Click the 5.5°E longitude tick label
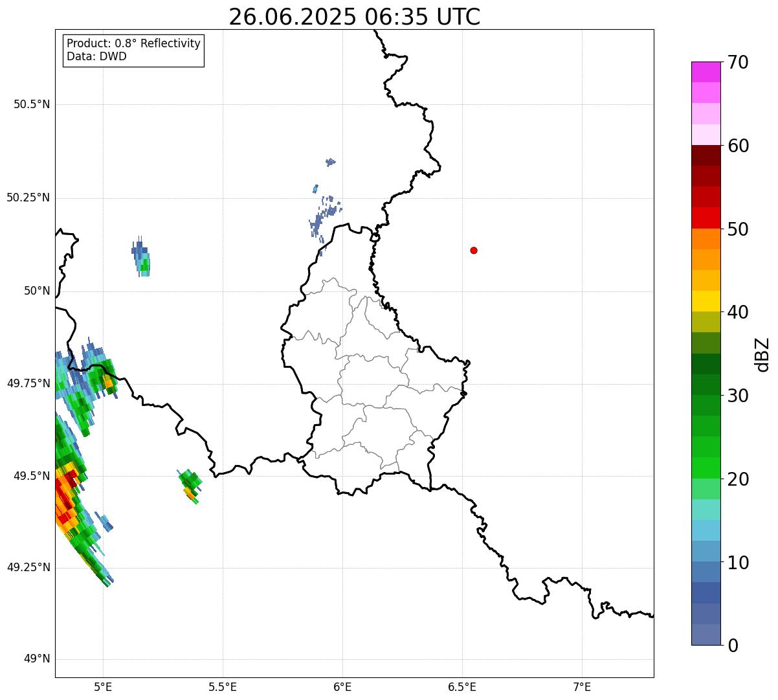Image resolution: width=778 pixels, height=700 pixels. pos(223,686)
